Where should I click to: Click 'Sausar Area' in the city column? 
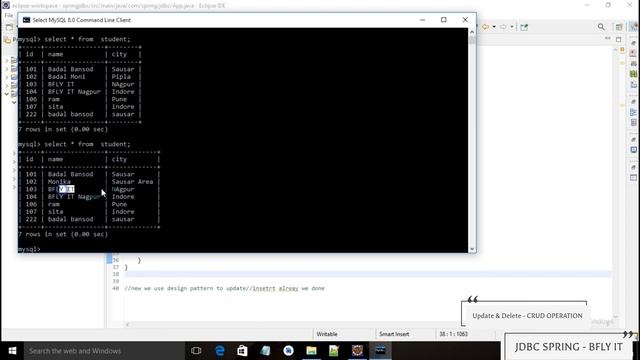[132, 182]
